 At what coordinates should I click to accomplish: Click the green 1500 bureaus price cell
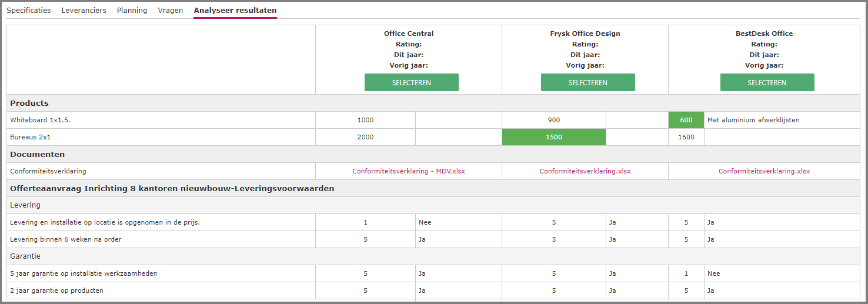(554, 137)
